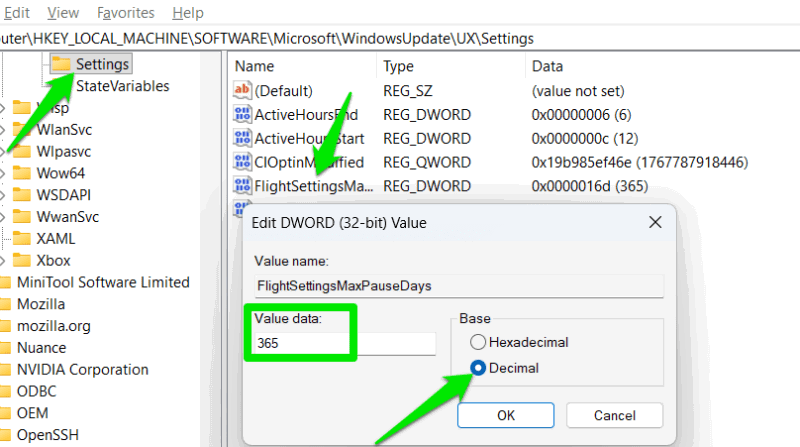Click the registry path address bar
This screenshot has width=800, height=447.
(x=400, y=38)
